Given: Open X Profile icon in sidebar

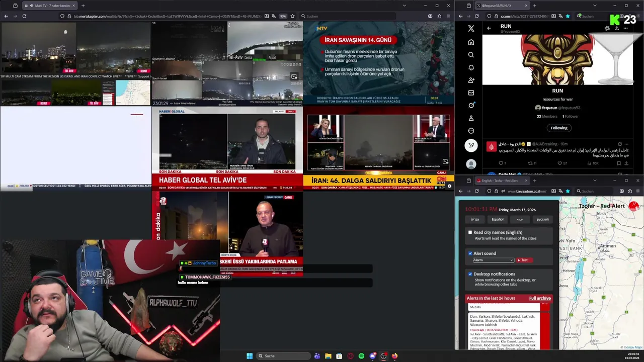Looking at the screenshot, I should pyautogui.click(x=471, y=118).
